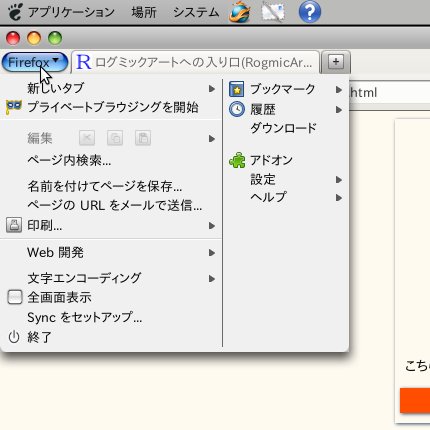Viewport: 430px width, 430px height.
Task: Expand the 設定 submenu arrow
Action: pyautogui.click(x=339, y=180)
